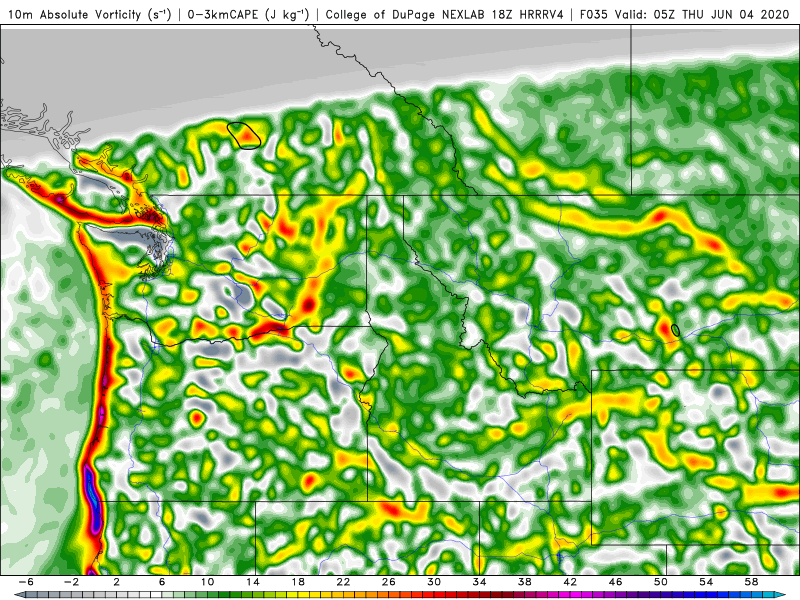Click the small black CAPE contour at right
This screenshot has height=600, width=800.
click(x=676, y=330)
